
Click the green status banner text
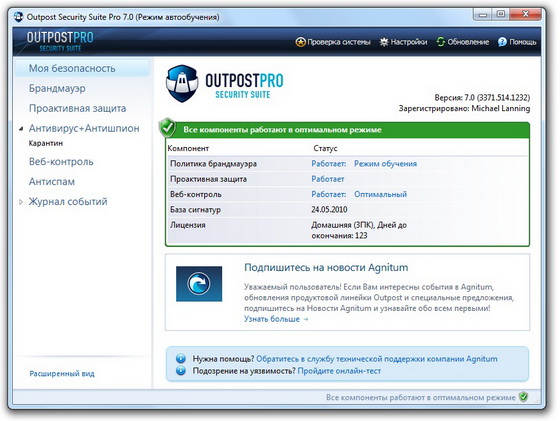[x=282, y=130]
